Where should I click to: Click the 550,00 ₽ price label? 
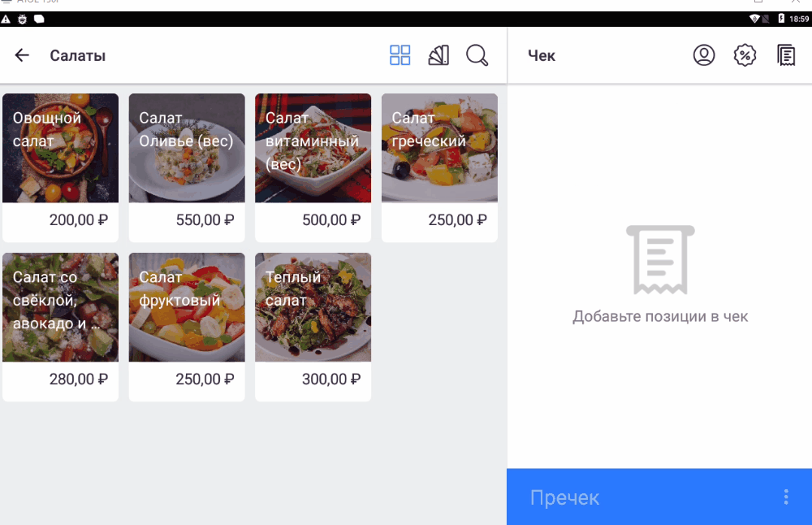point(205,220)
